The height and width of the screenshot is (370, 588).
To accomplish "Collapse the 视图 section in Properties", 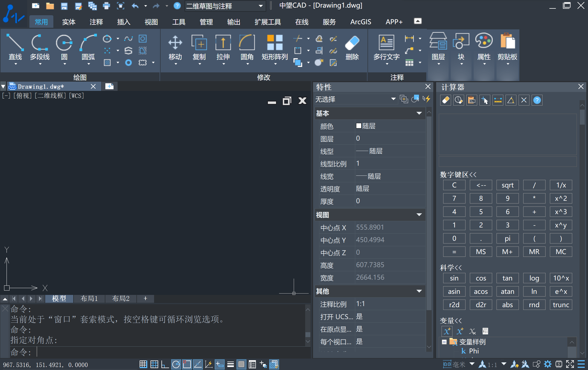I will tap(419, 215).
